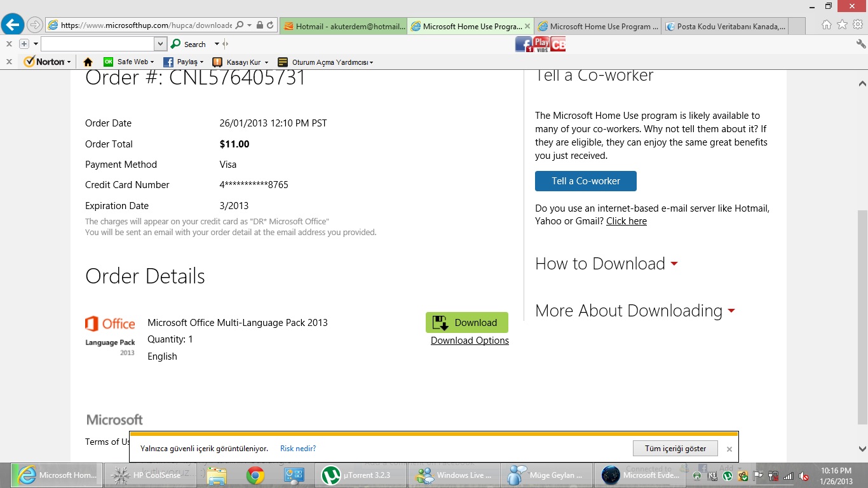Open the Risk nedir? link
Image resolution: width=868 pixels, height=488 pixels.
[298, 449]
